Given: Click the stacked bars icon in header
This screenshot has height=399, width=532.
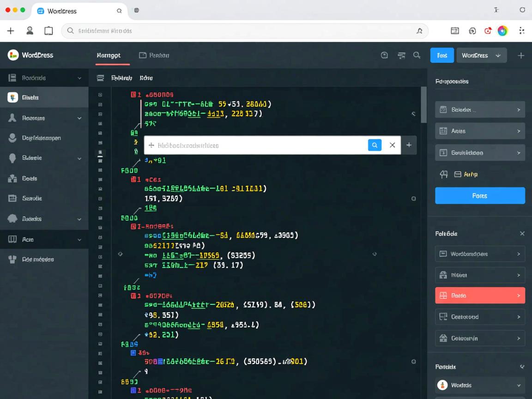Looking at the screenshot, I should (x=401, y=55).
